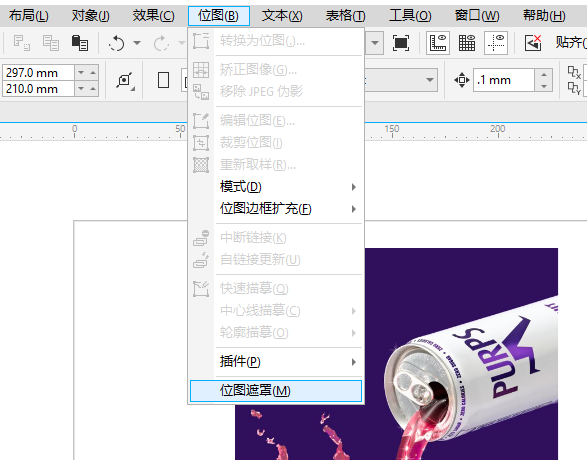Increase page width with up arrow
587x460 pixels.
pos(93,73)
